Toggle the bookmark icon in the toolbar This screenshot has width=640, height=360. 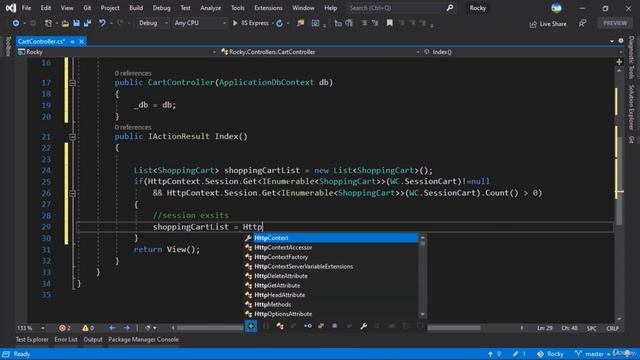tap(390, 23)
